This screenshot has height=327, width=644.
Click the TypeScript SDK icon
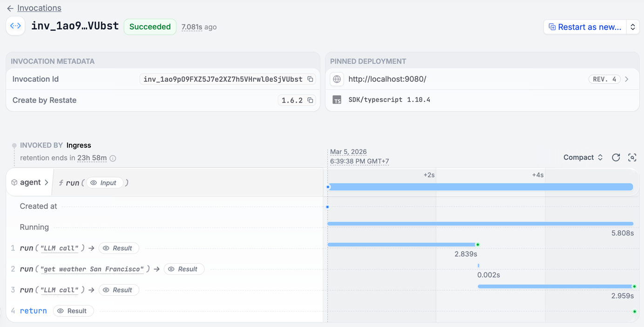(337, 100)
